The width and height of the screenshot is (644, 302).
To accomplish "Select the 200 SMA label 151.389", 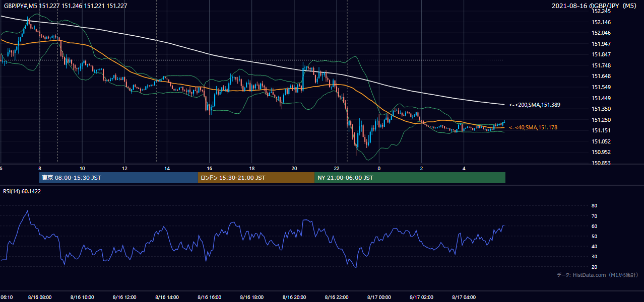I will point(534,105).
